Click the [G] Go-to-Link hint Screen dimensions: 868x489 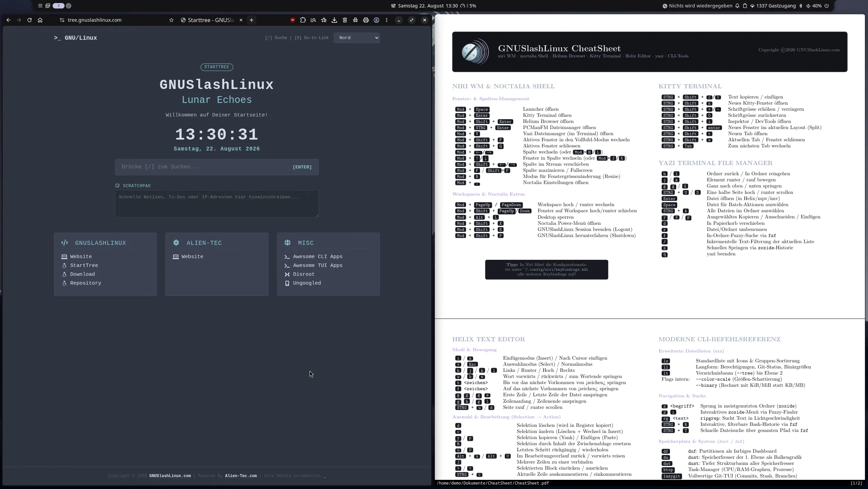(x=312, y=38)
